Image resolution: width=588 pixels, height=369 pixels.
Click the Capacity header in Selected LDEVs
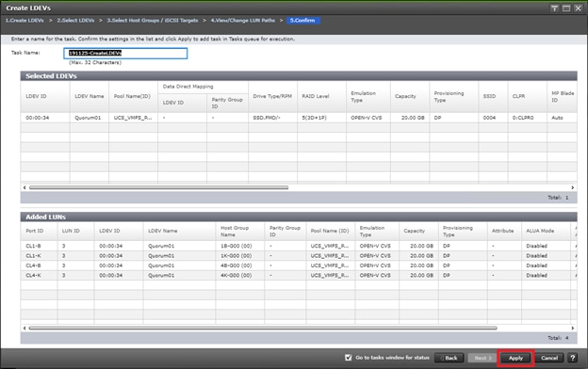(x=410, y=96)
